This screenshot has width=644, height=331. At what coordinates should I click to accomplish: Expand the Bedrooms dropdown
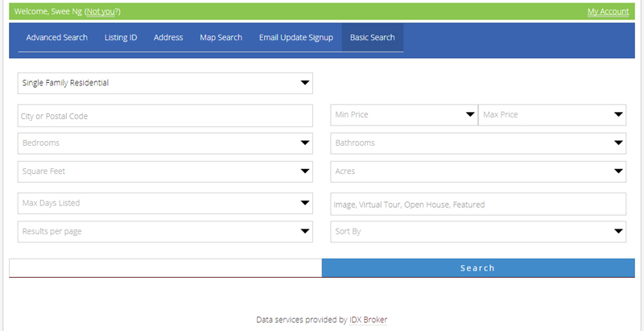pos(165,143)
